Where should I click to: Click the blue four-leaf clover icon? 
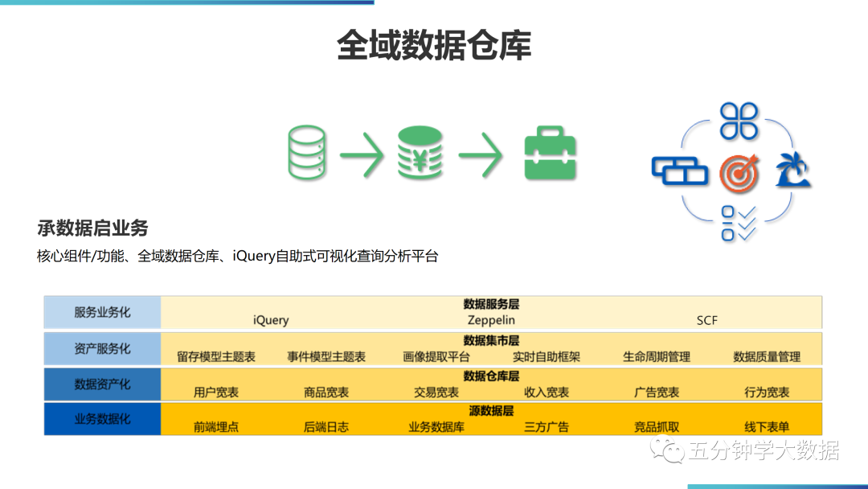click(739, 121)
